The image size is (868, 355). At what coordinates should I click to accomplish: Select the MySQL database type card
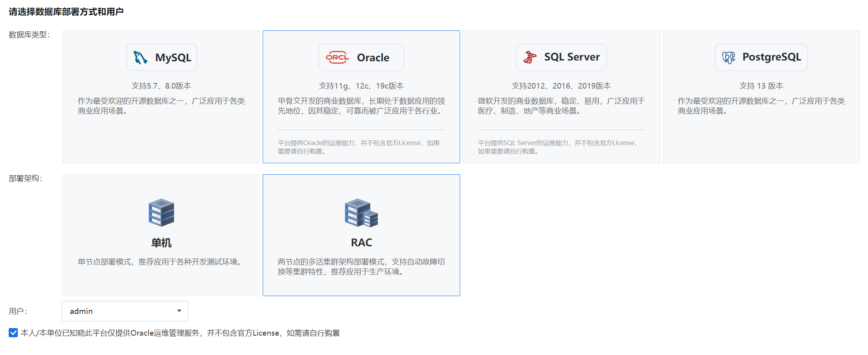[161, 97]
